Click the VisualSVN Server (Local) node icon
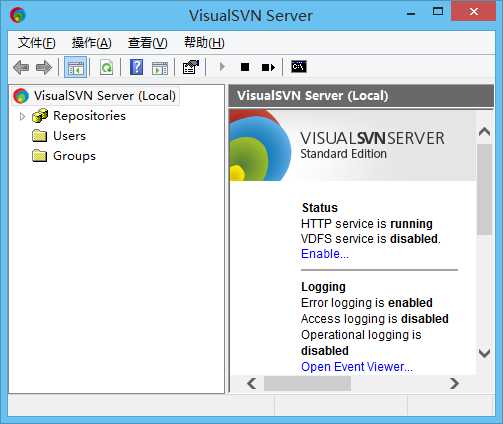The height and width of the screenshot is (424, 503). [x=21, y=96]
